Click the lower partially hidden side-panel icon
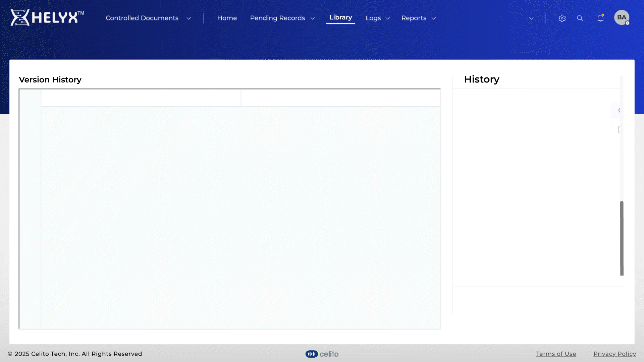Image resolution: width=644 pixels, height=362 pixels. click(619, 129)
